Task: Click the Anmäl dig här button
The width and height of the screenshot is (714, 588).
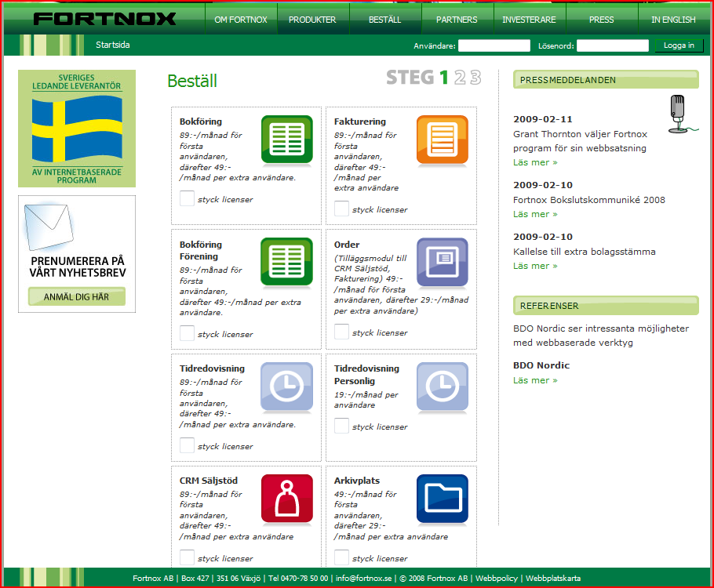Action: pos(77,296)
